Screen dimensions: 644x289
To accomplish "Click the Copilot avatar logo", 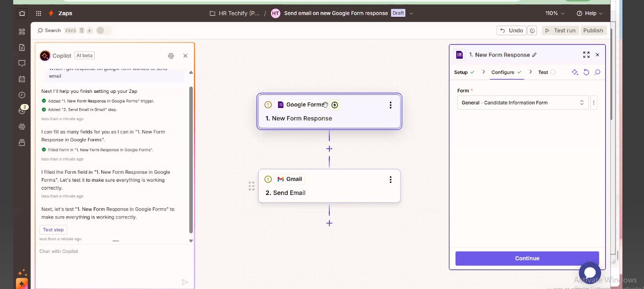I will pyautogui.click(x=45, y=55).
